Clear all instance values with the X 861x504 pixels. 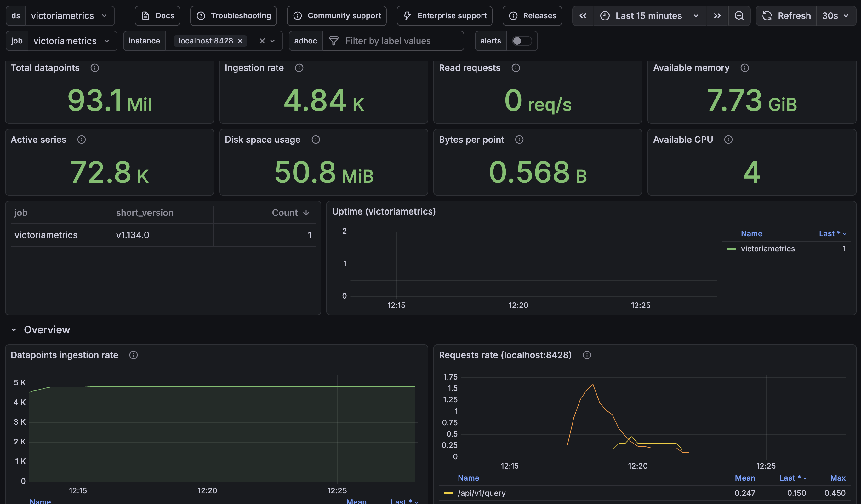[262, 41]
